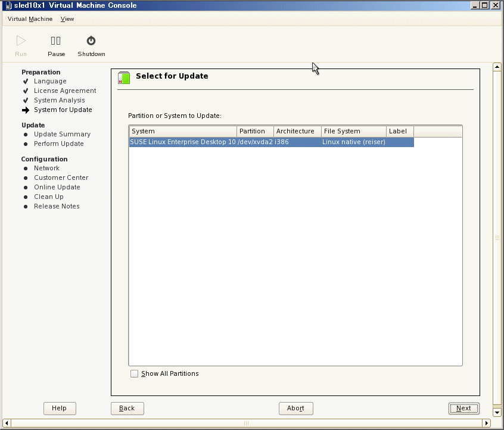This screenshot has height=430, width=504.
Task: Maximize the Virtual Machine Console window
Action: [485, 5]
